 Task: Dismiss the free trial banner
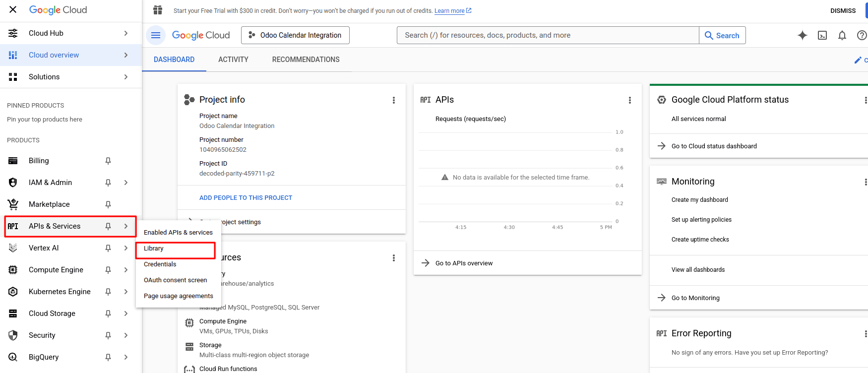843,10
